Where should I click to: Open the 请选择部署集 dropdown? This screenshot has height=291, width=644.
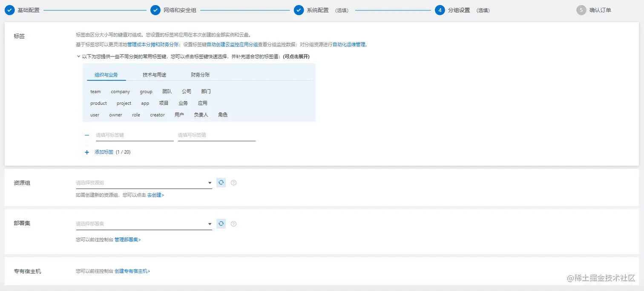coord(144,224)
